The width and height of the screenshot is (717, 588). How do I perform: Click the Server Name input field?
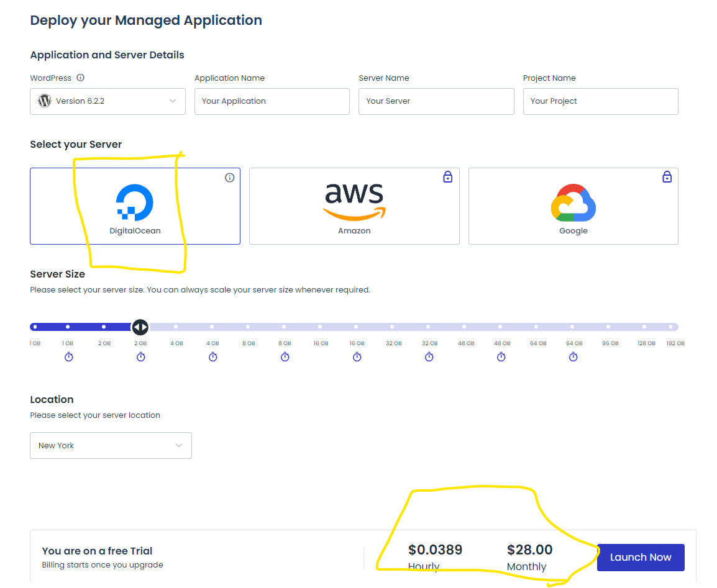[x=436, y=101]
